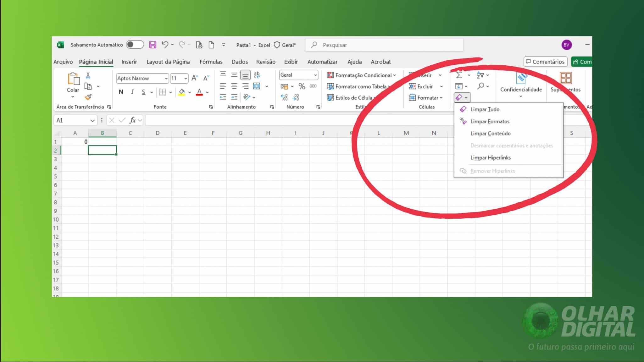Toggle top vertical alignment button
Image resolution: width=644 pixels, height=362 pixels.
point(223,74)
